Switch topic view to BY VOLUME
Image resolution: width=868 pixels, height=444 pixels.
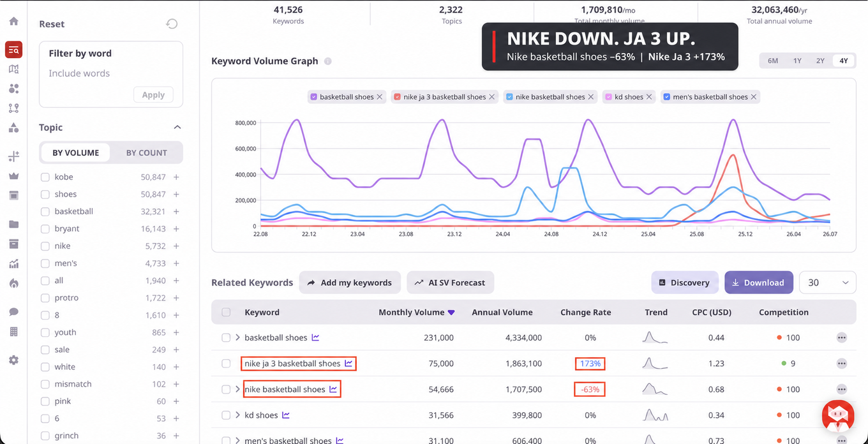coord(75,152)
